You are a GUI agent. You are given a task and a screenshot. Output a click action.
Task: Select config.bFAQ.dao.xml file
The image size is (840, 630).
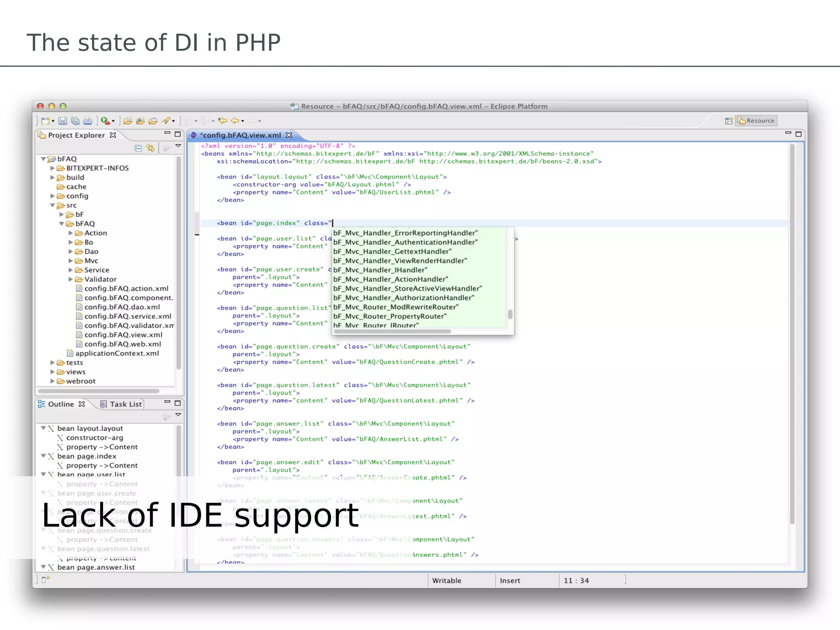click(118, 307)
